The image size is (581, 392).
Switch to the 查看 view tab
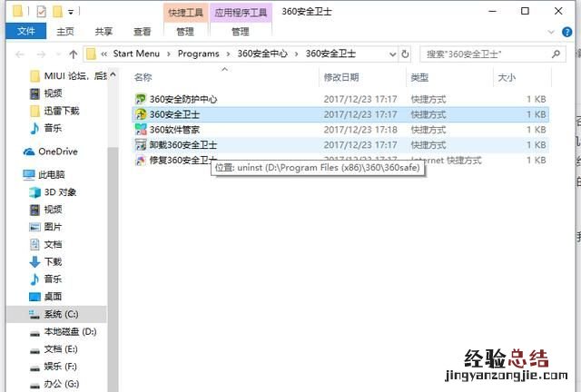click(142, 31)
